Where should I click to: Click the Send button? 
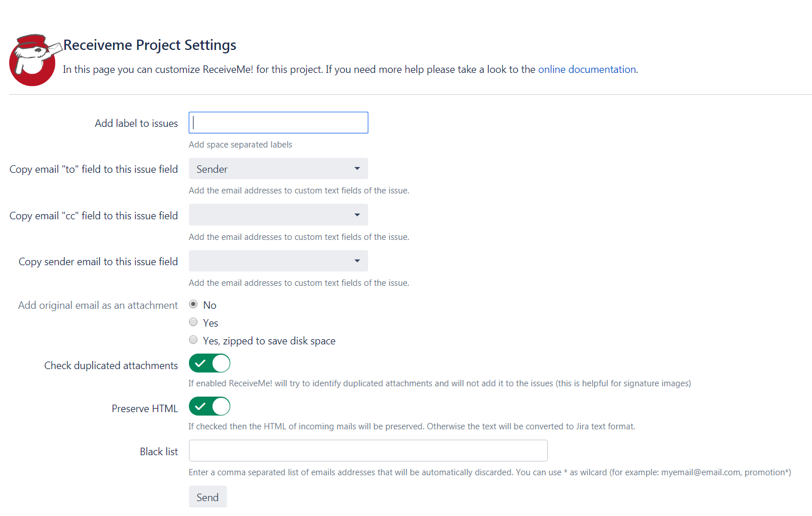coord(208,497)
